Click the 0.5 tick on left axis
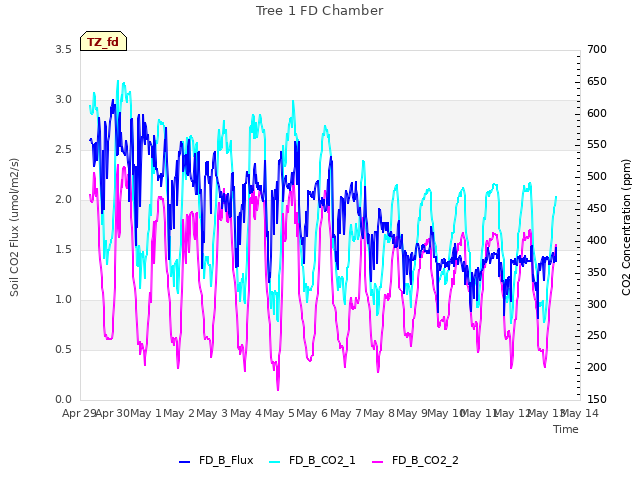640x480 pixels. click(63, 349)
